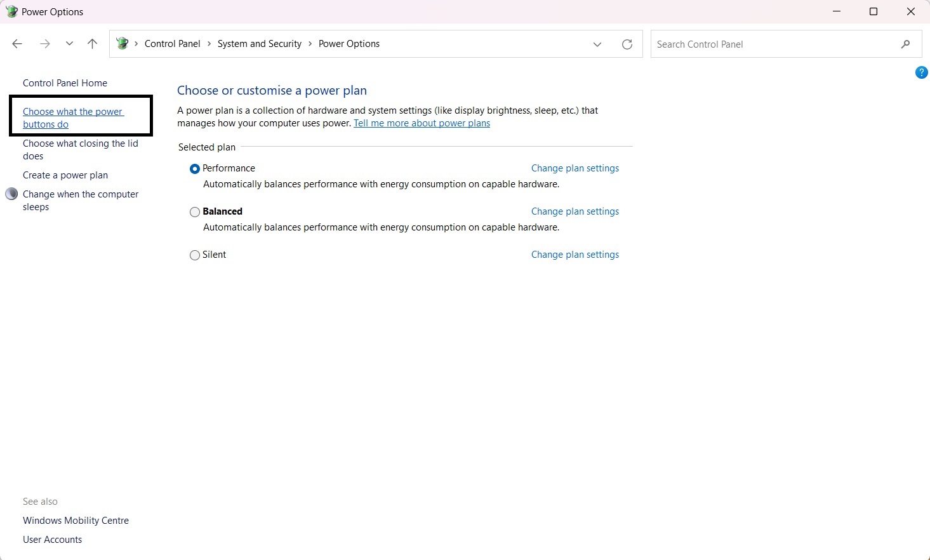
Task: Click the search magnifier icon
Action: pyautogui.click(x=905, y=44)
